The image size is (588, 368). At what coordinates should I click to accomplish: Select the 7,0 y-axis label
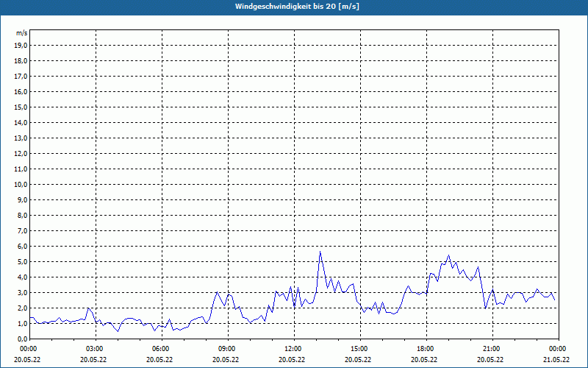(x=23, y=230)
